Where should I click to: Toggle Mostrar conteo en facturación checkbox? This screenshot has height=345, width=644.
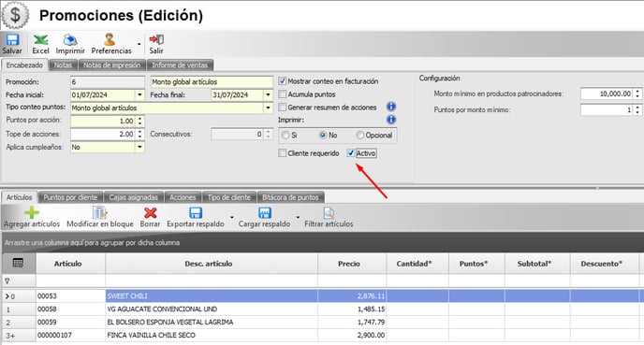tap(282, 81)
